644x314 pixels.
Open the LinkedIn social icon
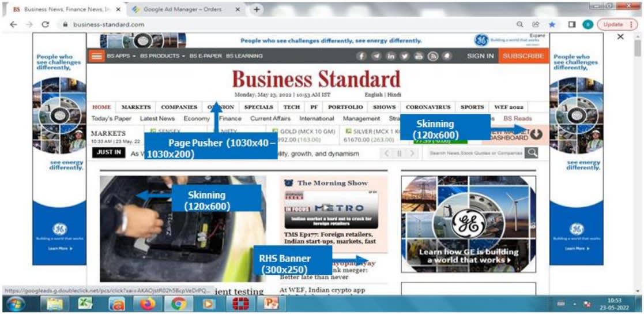pos(390,57)
